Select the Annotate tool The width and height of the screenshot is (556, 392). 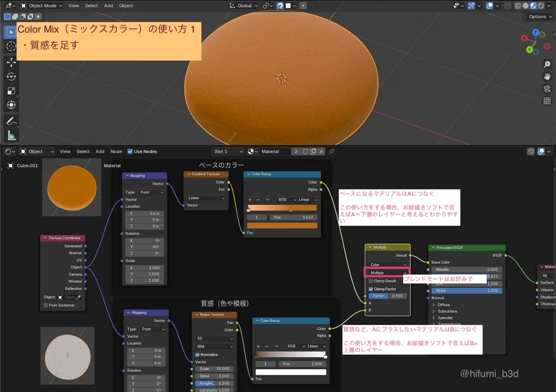click(x=11, y=121)
